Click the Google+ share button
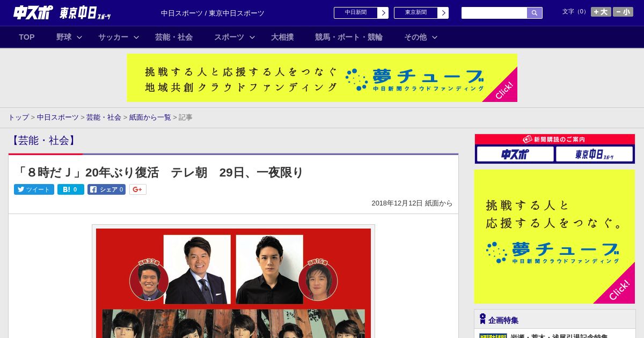 [137, 189]
